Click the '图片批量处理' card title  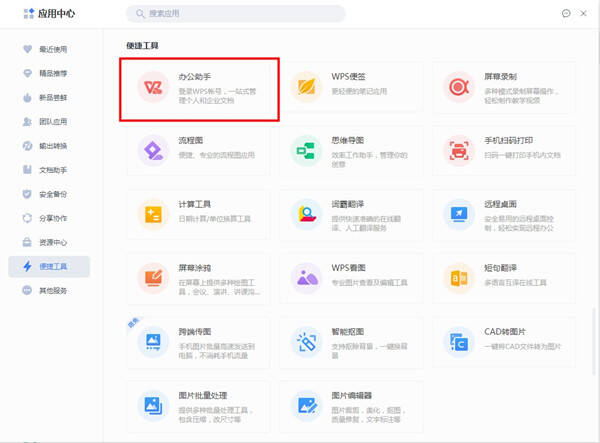pos(203,395)
